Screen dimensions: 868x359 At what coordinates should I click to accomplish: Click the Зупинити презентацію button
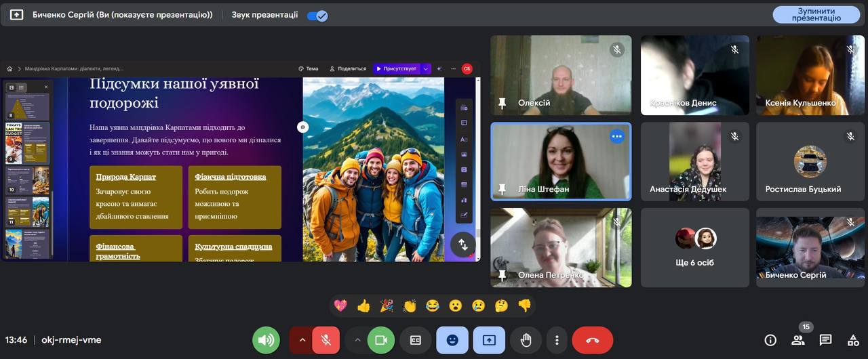point(816,15)
